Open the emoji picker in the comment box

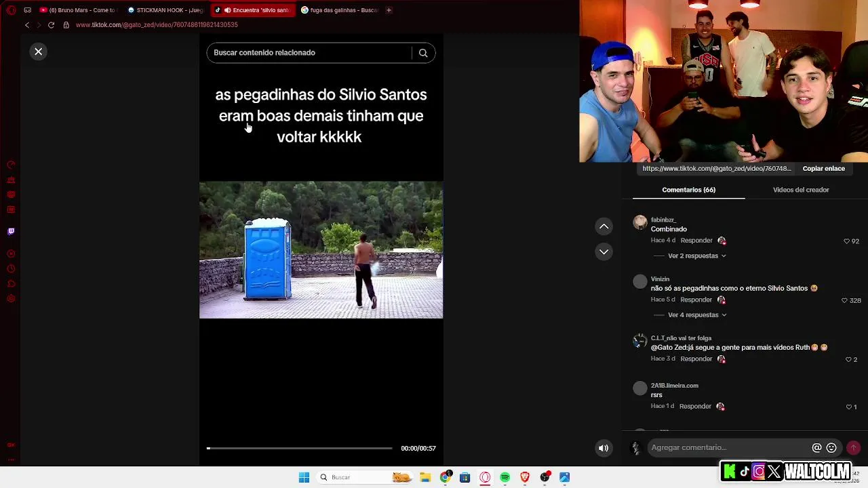(x=831, y=448)
